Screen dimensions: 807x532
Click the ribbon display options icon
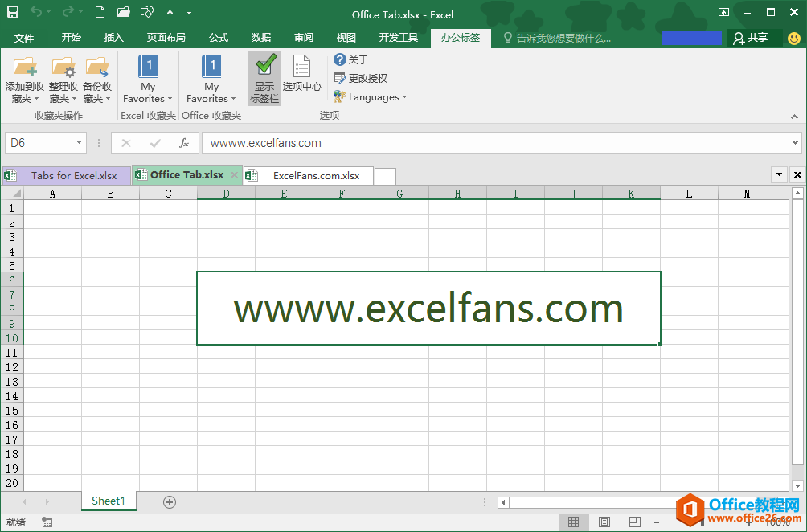[723, 12]
